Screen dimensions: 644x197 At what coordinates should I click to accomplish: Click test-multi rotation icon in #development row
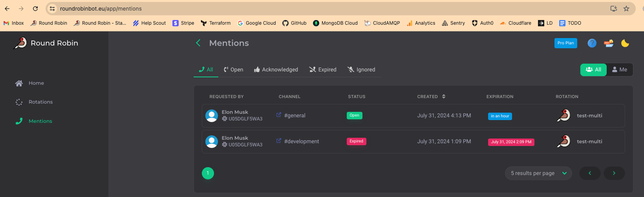[x=564, y=142]
